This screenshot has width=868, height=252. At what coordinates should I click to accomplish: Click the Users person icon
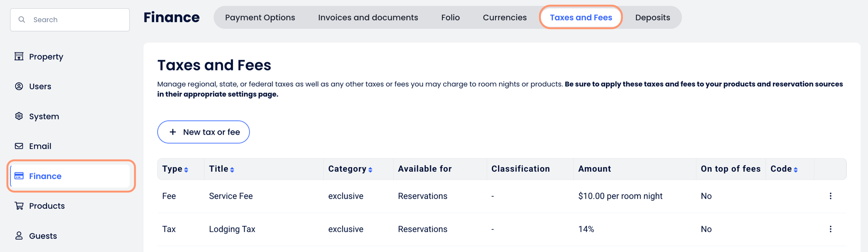tap(19, 86)
